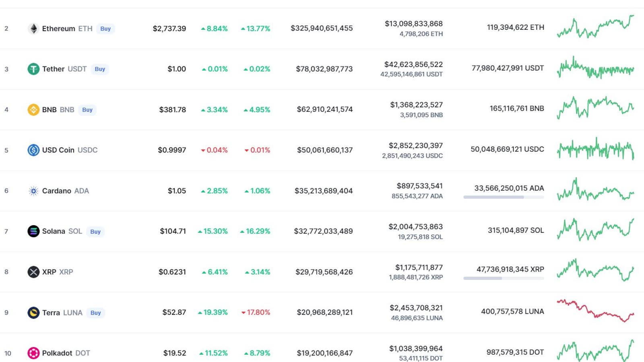Click the Solana logo icon
Viewport: 644px width, 362px height.
pos(33,231)
